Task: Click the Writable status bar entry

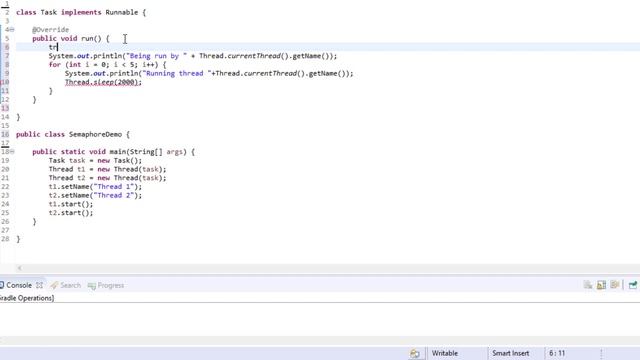Action: tap(445, 353)
